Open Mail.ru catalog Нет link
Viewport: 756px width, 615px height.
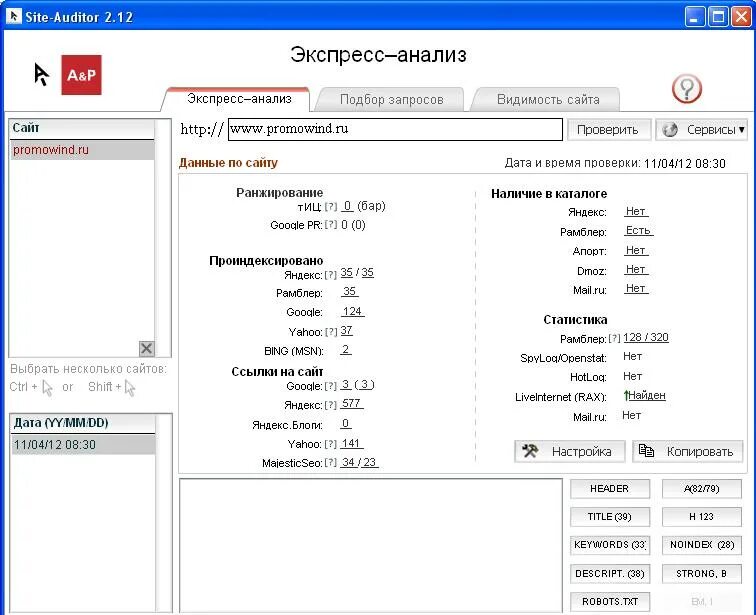[636, 288]
